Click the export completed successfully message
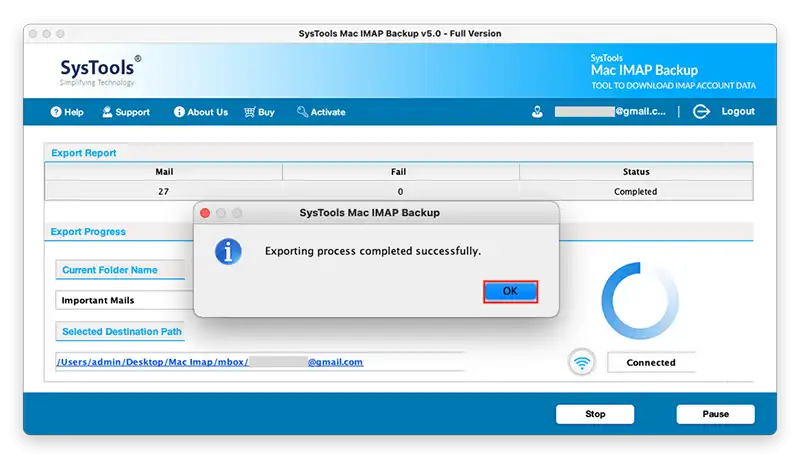 point(372,251)
